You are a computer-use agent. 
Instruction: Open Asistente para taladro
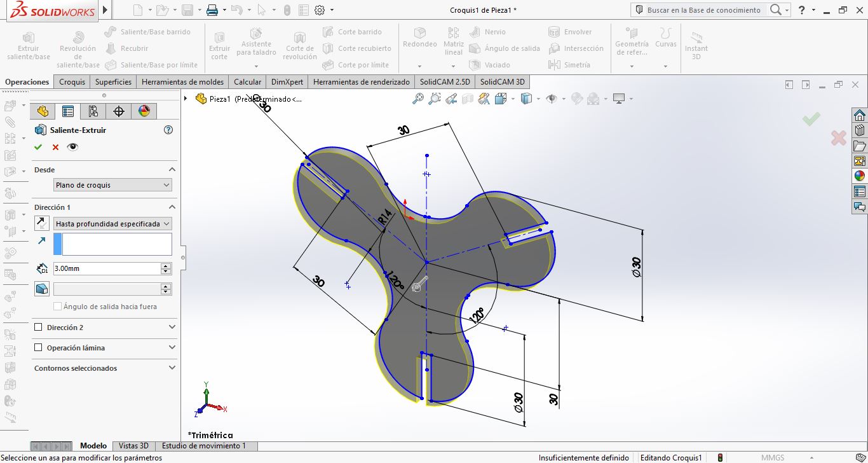[x=256, y=42]
